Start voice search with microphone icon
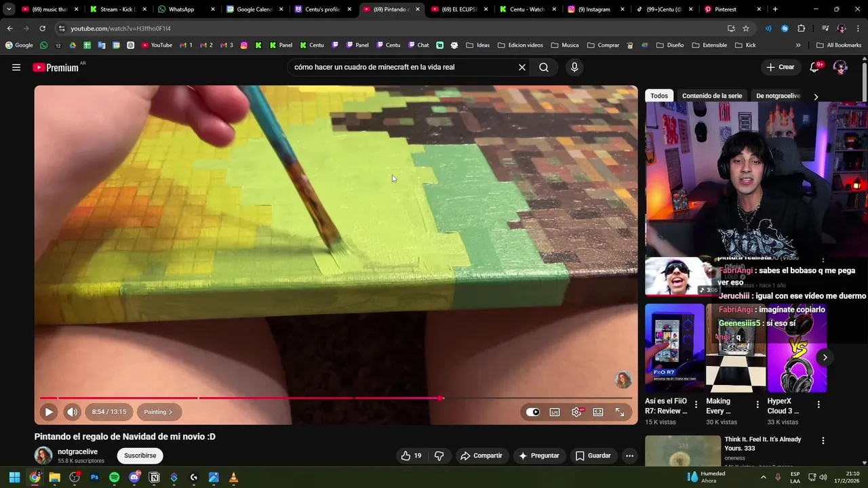Image resolution: width=868 pixels, height=488 pixels. pos(574,67)
